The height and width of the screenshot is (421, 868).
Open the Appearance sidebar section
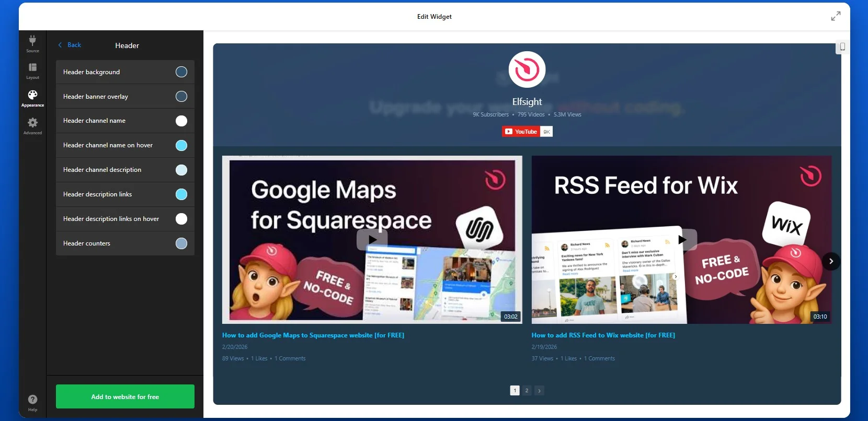(x=32, y=98)
